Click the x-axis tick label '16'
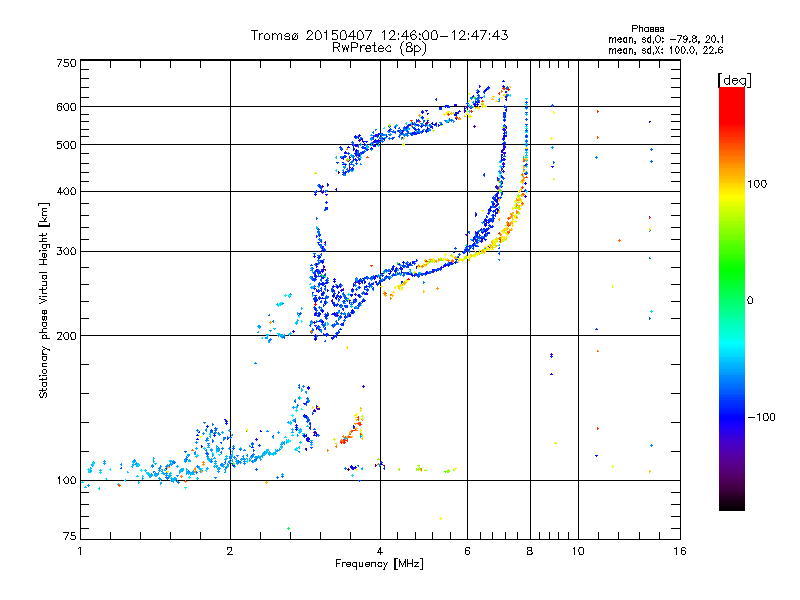Image resolution: width=800 pixels, height=600 pixels. (680, 551)
